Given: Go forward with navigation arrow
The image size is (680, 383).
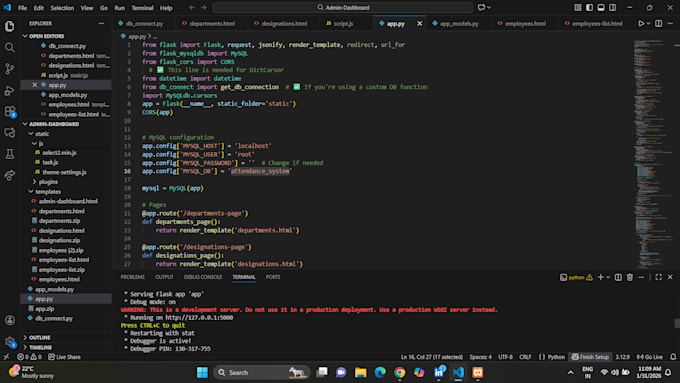Looking at the screenshot, I should point(203,7).
